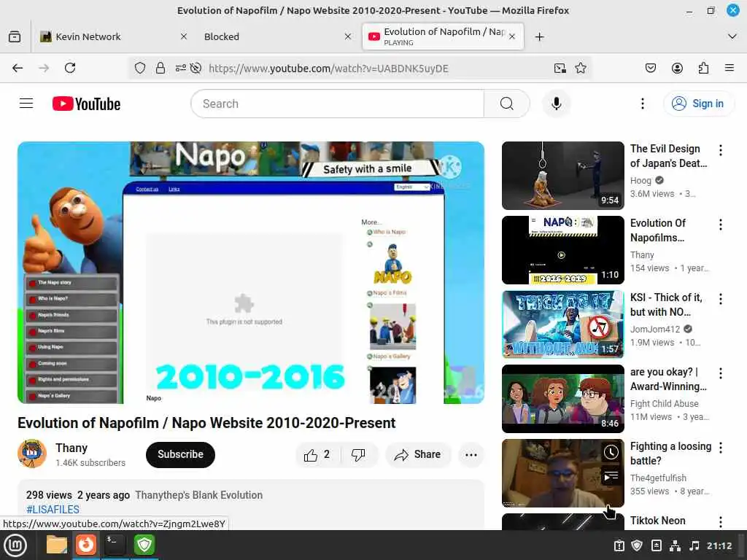Dislike the video with thumbs down

point(359,455)
